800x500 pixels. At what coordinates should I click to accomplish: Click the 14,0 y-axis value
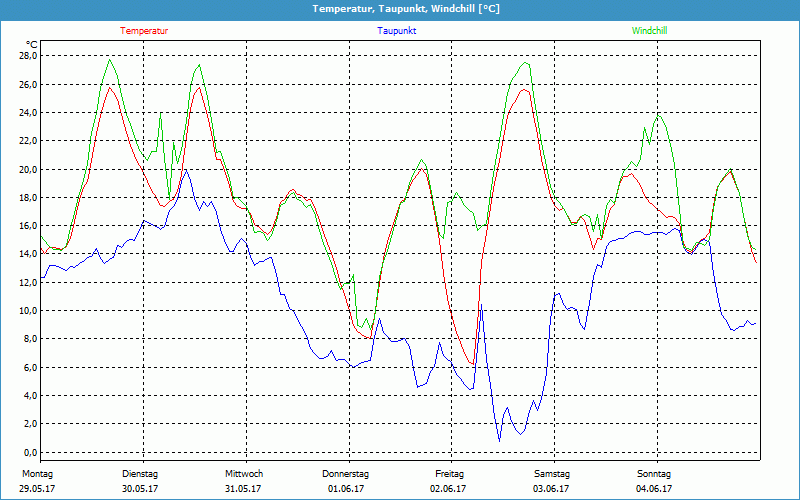point(28,254)
